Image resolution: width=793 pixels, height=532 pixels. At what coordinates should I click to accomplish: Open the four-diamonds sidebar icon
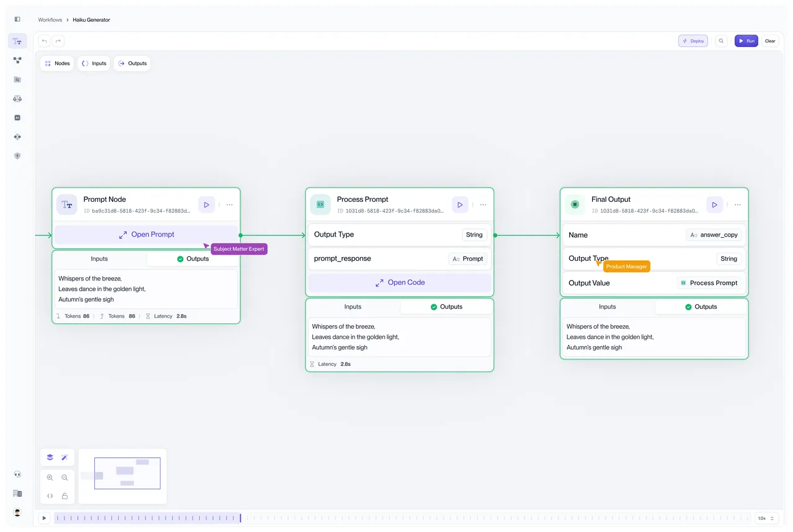tap(17, 137)
